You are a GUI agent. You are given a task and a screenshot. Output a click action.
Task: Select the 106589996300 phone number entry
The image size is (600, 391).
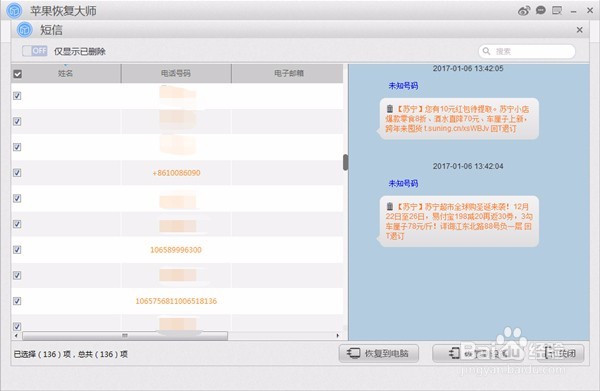[176, 250]
